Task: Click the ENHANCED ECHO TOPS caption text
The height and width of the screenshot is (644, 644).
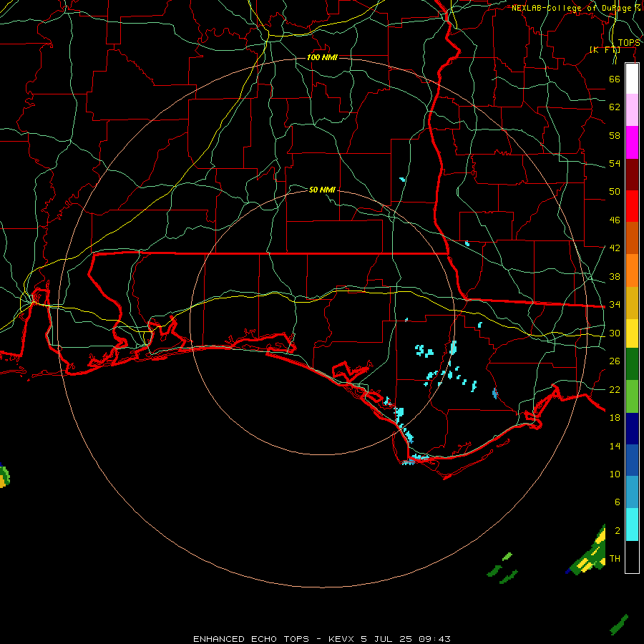Action: tap(251, 639)
